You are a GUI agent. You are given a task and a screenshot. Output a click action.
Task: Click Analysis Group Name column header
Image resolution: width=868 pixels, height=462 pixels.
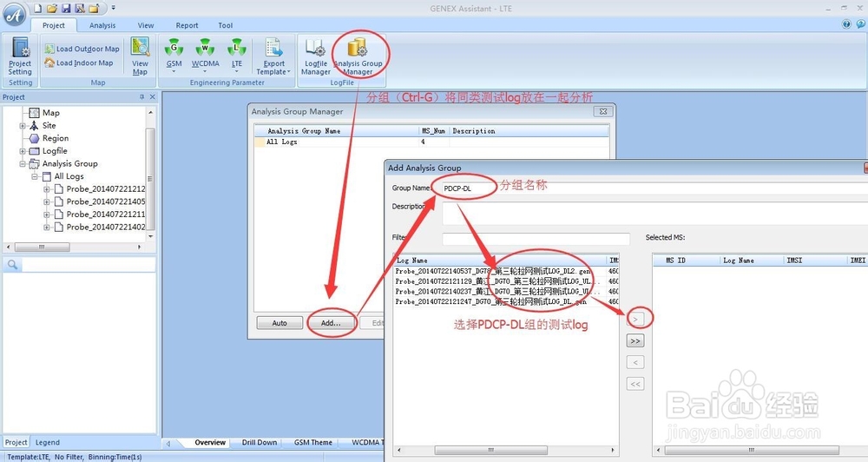(337, 131)
